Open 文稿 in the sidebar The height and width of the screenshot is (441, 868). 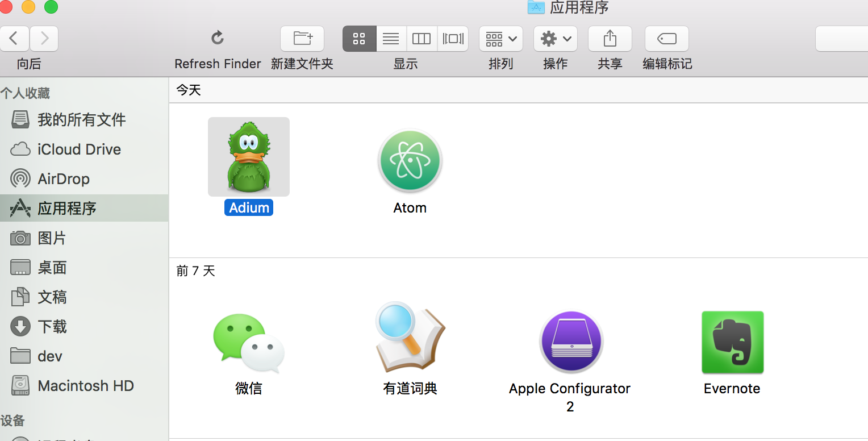84,297
